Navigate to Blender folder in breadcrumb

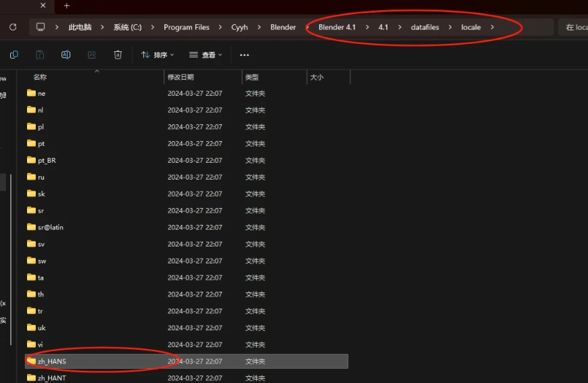pos(283,27)
